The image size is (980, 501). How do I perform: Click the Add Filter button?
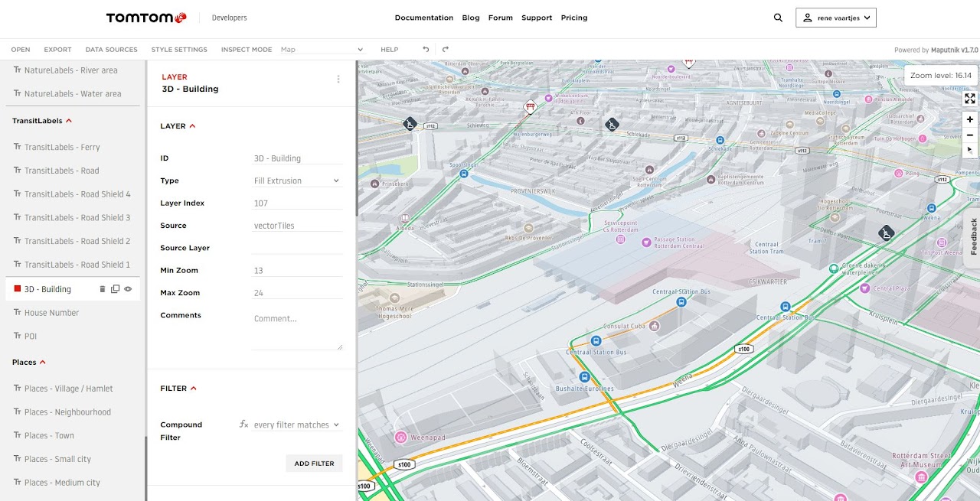[314, 463]
